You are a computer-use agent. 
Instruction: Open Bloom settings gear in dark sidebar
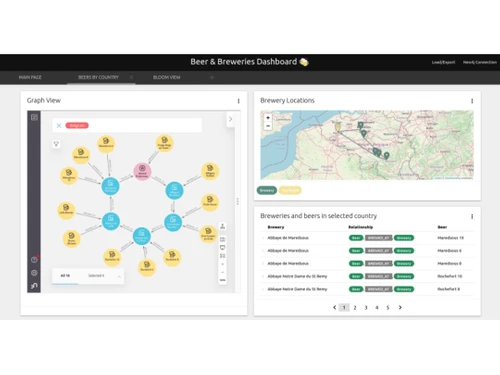[34, 273]
